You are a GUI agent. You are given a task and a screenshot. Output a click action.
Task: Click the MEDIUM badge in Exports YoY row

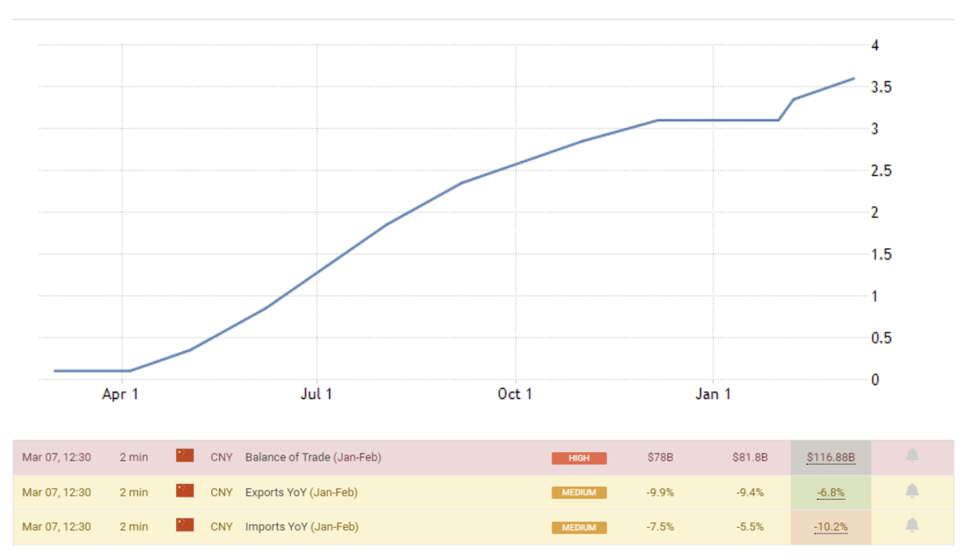[x=579, y=493]
